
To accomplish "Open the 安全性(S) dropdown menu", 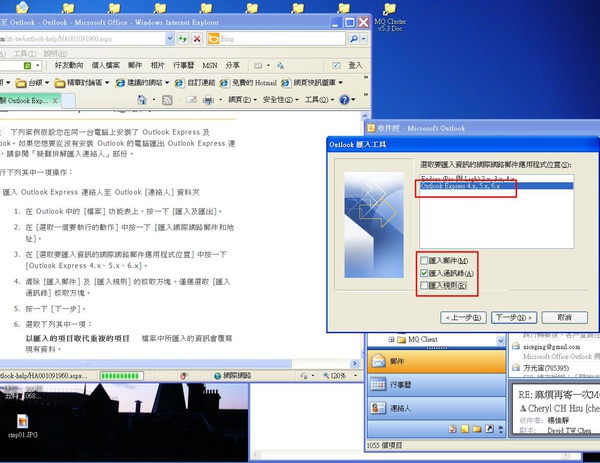I will [280, 100].
